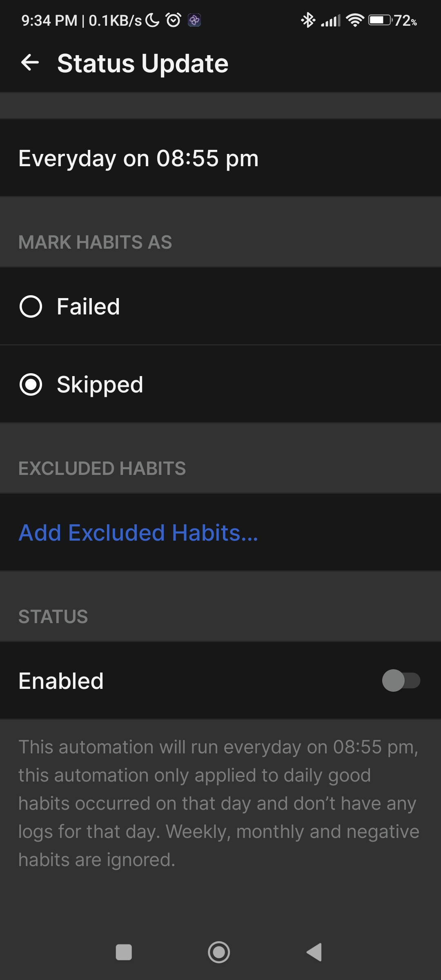
Task: Select the Skipped radio button
Action: point(31,385)
